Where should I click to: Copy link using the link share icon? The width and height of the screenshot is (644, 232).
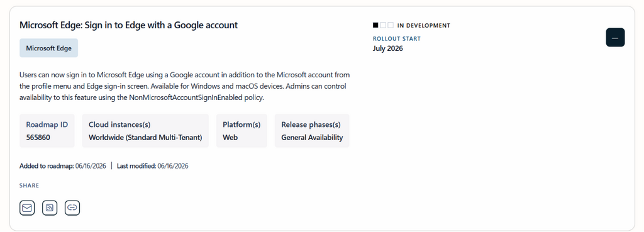pos(72,208)
